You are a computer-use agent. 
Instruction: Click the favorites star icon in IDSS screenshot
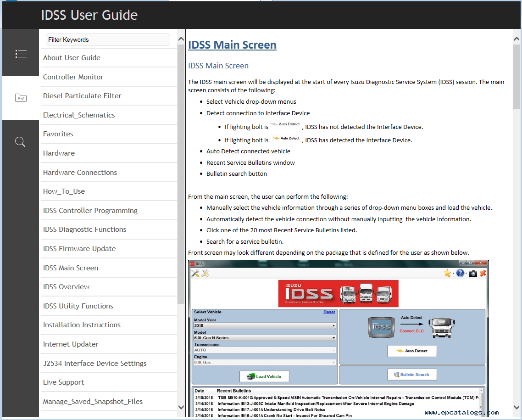(x=447, y=274)
